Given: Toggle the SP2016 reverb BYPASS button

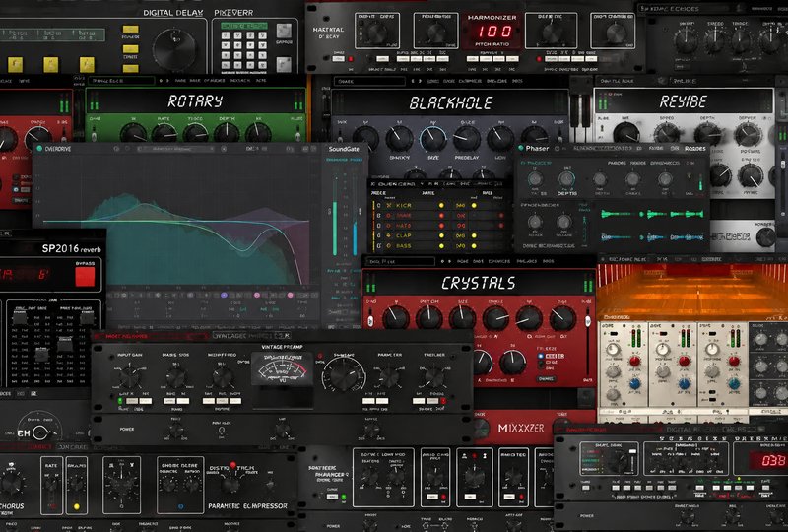Looking at the screenshot, I should (x=85, y=277).
